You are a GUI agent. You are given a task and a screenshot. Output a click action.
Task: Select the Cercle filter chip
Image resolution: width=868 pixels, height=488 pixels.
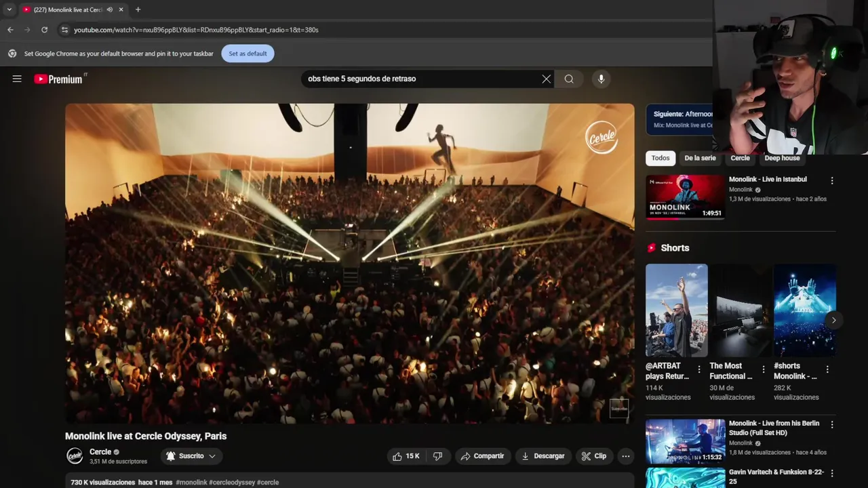[x=740, y=158]
